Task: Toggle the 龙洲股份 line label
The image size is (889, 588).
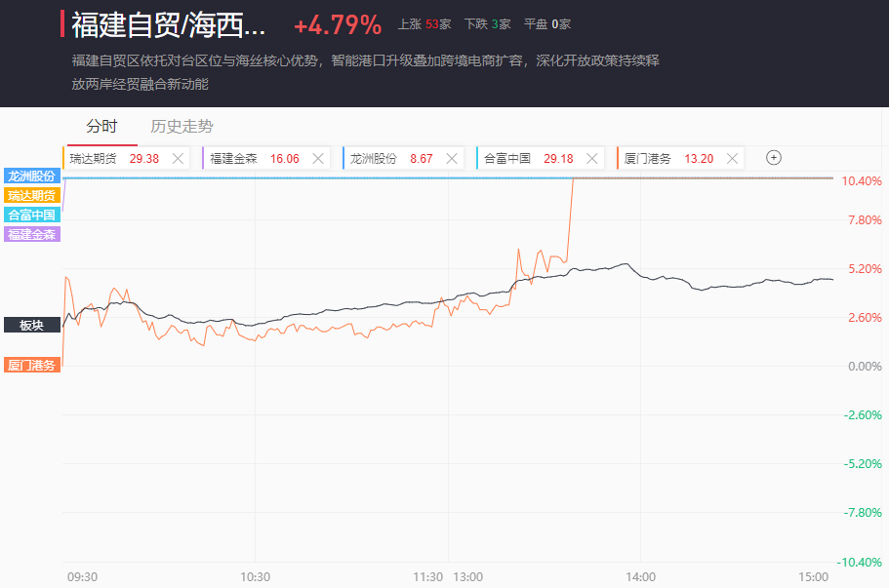Action: [x=31, y=176]
